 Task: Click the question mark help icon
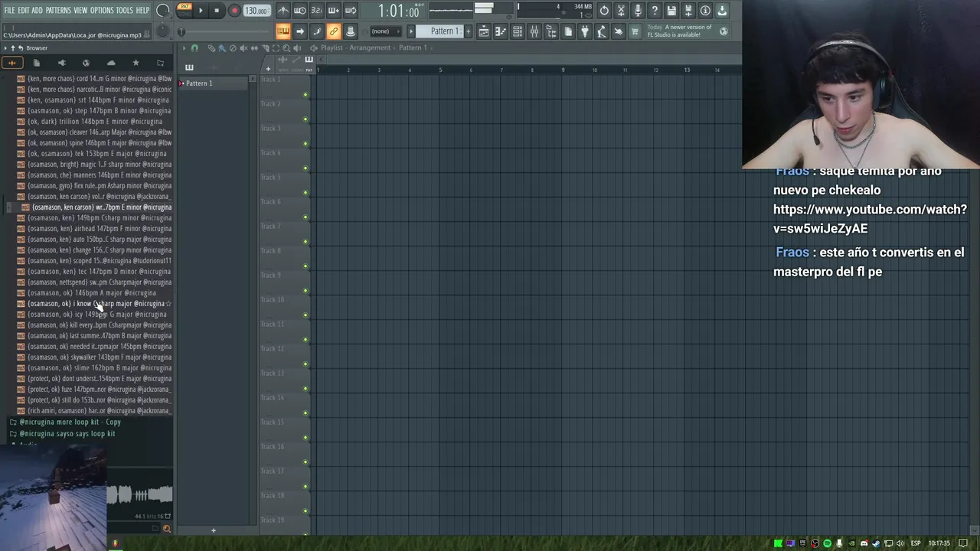pos(655,11)
